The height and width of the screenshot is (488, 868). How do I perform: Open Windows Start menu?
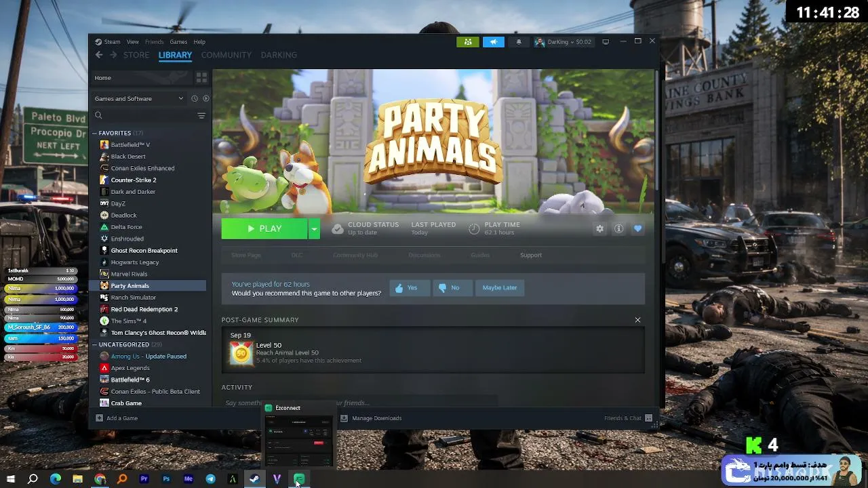10,479
